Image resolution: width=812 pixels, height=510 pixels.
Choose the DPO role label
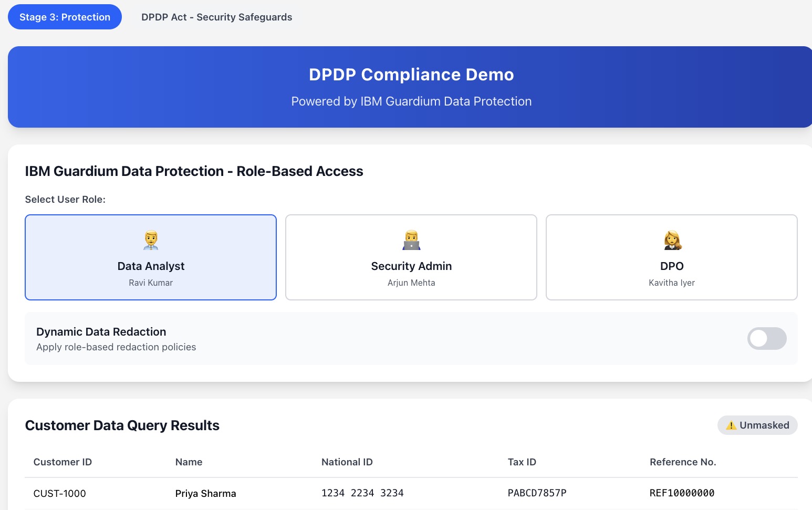tap(672, 266)
